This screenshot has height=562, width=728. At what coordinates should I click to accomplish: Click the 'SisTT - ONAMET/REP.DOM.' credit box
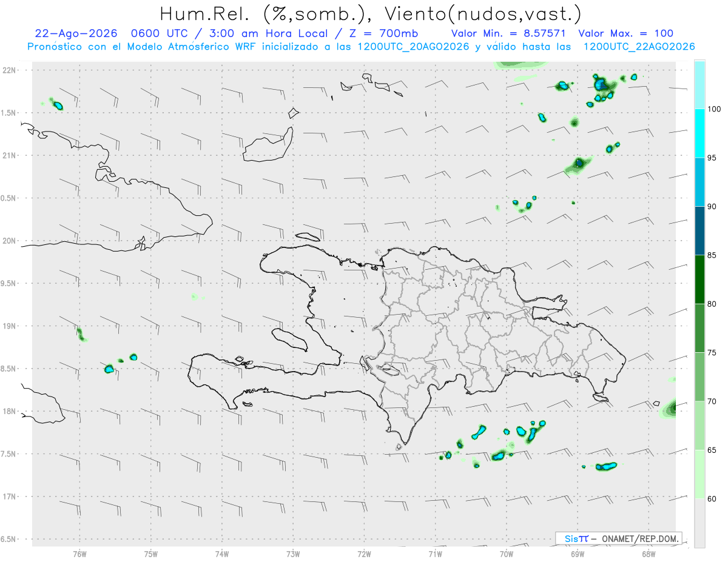(619, 538)
